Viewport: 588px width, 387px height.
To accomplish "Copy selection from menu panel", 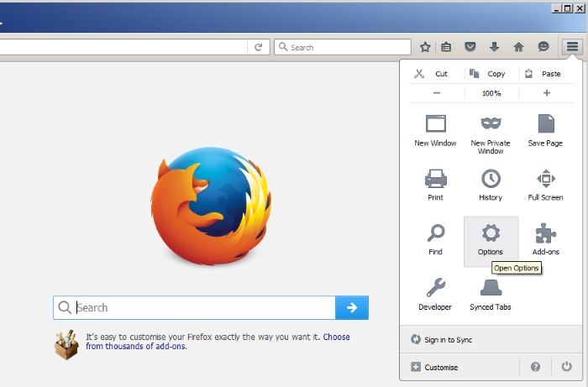I will (x=491, y=74).
